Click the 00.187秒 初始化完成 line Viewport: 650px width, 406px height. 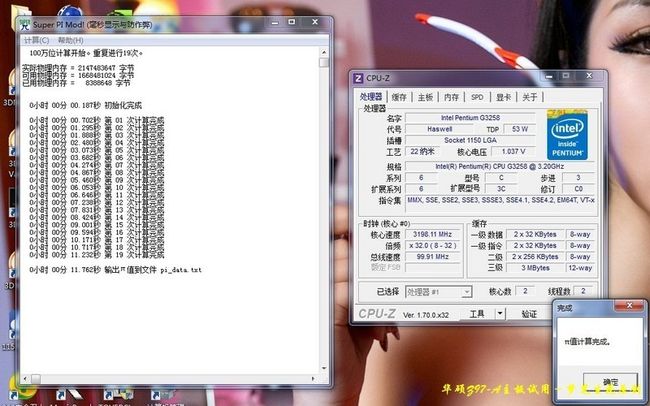coord(85,105)
